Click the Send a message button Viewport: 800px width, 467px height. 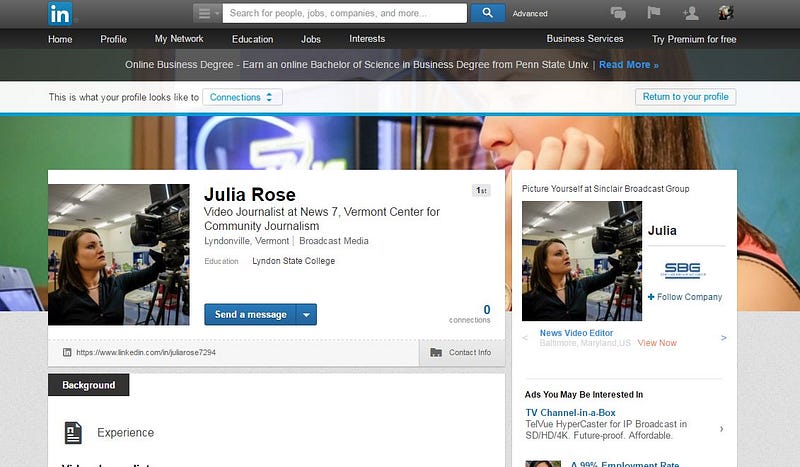(x=251, y=314)
